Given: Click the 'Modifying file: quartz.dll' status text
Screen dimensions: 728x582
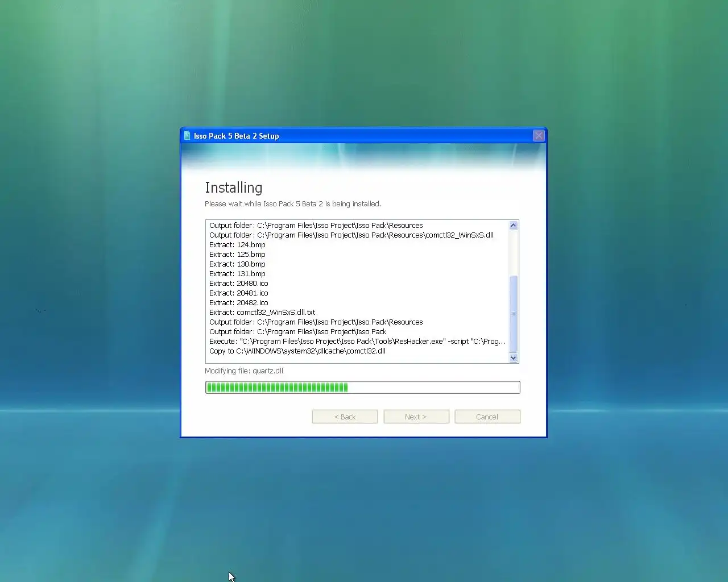Looking at the screenshot, I should pos(244,371).
